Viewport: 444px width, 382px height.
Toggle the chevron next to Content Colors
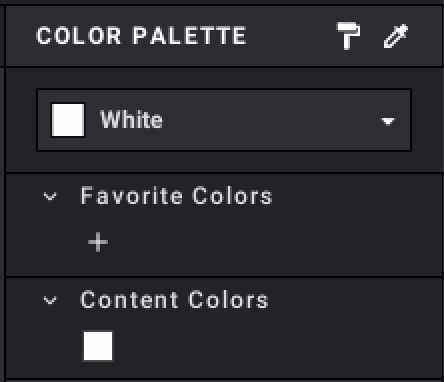tap(50, 300)
